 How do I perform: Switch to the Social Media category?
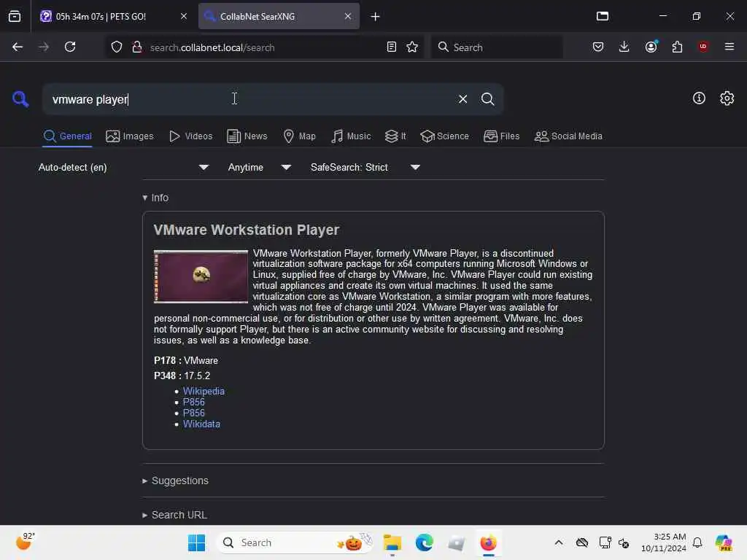568,136
